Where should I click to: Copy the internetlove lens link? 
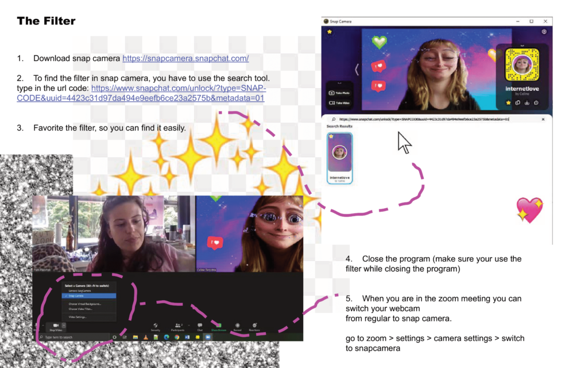(517, 103)
